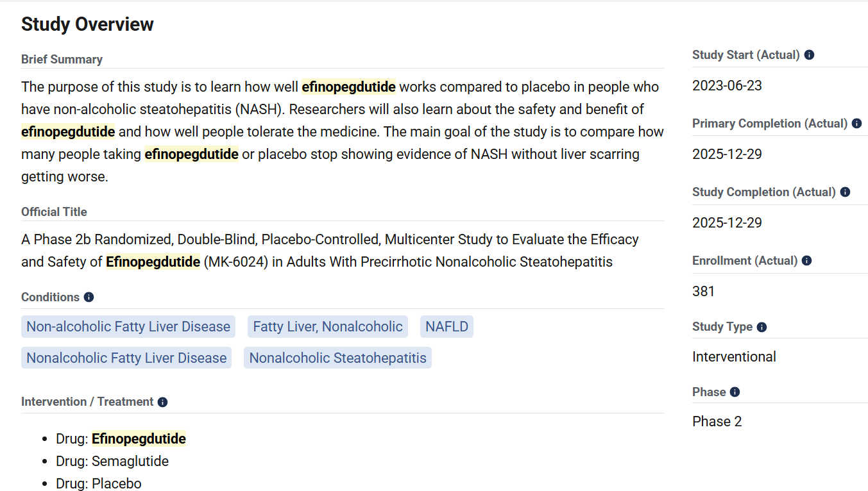868x491 pixels.
Task: Click the NAFLD condition tag
Action: click(x=447, y=327)
